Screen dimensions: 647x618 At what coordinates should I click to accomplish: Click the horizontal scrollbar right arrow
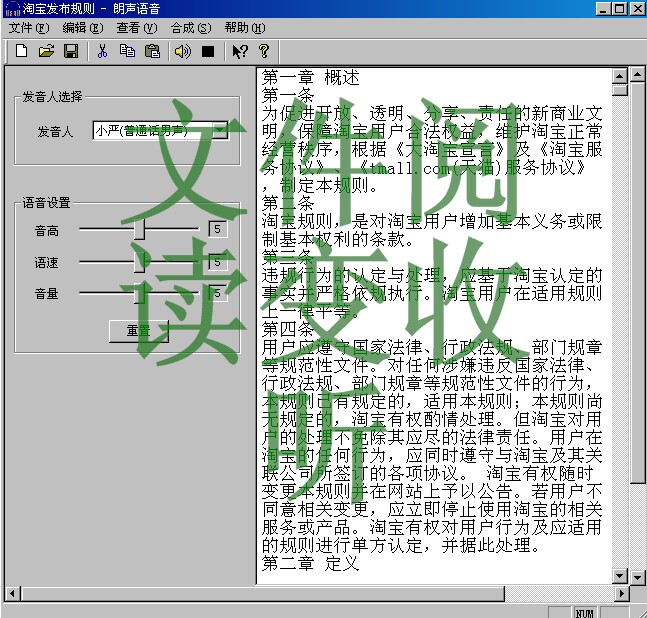[622, 594]
